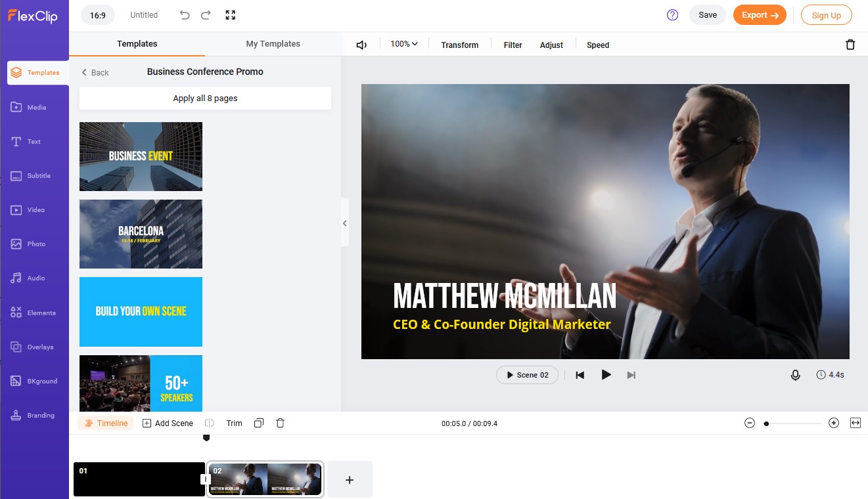Viewport: 868px width, 499px height.
Task: Switch to the My Templates tab
Action: pyautogui.click(x=273, y=44)
